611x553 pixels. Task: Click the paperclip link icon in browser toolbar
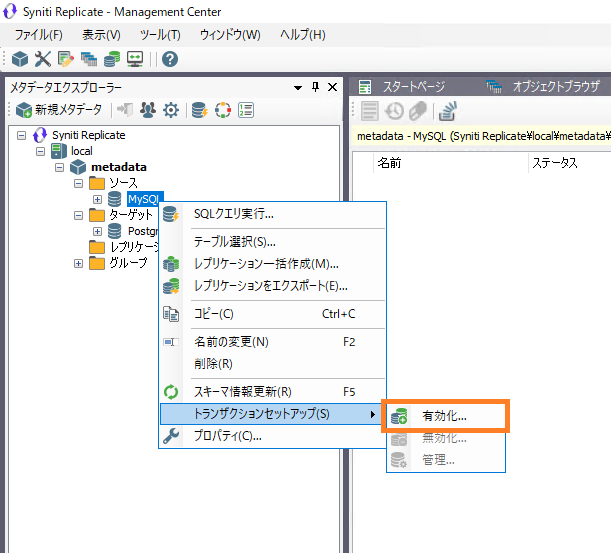(418, 111)
